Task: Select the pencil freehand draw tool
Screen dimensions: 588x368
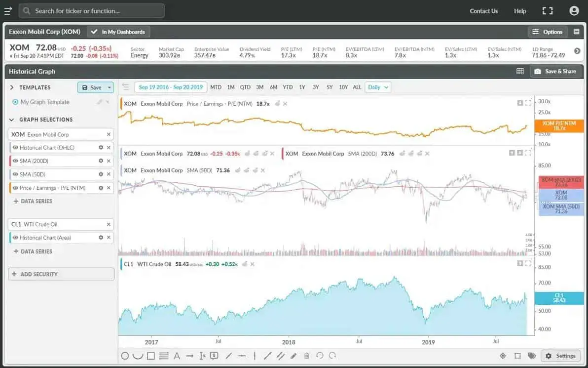Action: pos(294,356)
